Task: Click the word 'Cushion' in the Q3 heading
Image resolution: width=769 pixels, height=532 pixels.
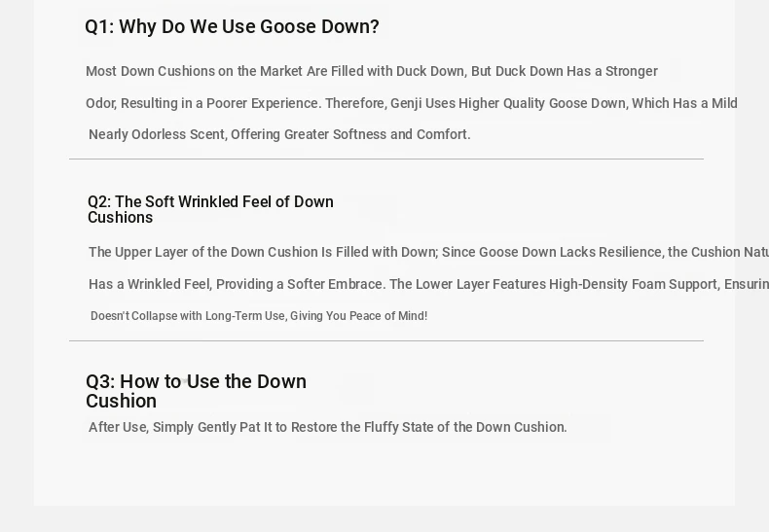Action: point(121,402)
